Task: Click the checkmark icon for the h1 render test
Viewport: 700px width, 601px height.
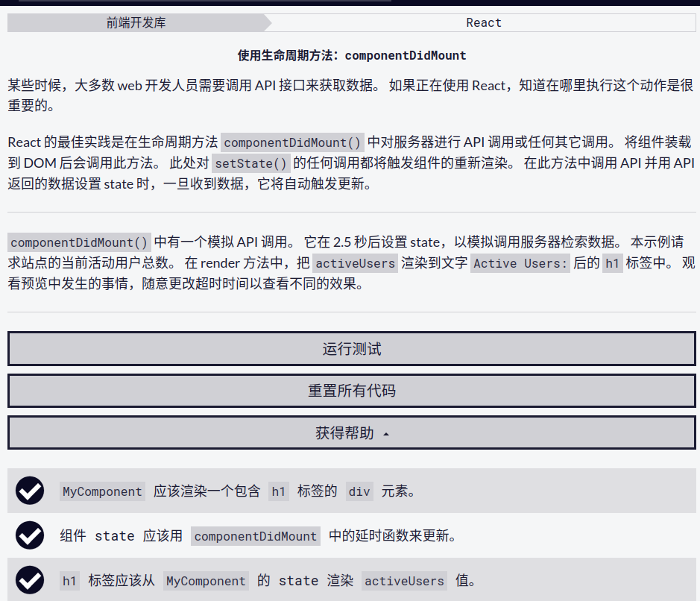Action: tap(30, 580)
